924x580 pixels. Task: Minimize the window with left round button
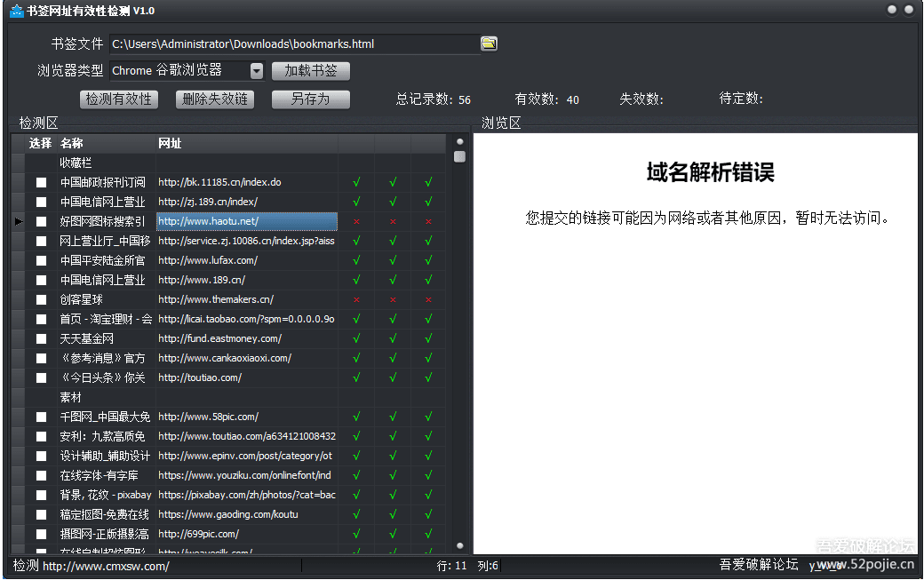coord(892,10)
